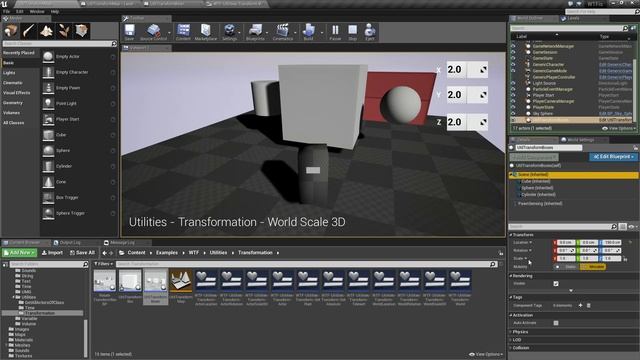Pick Point Light from placement list
The width and height of the screenshot is (640, 360).
[x=79, y=103]
